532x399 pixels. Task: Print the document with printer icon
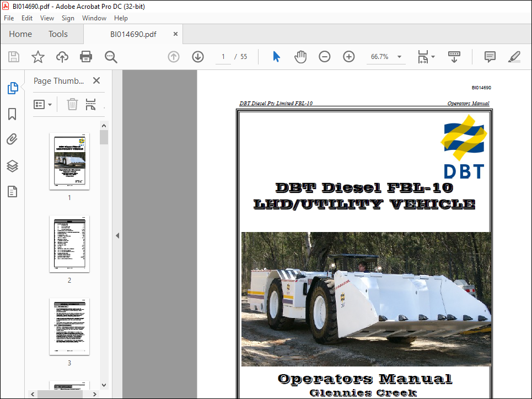click(x=86, y=57)
